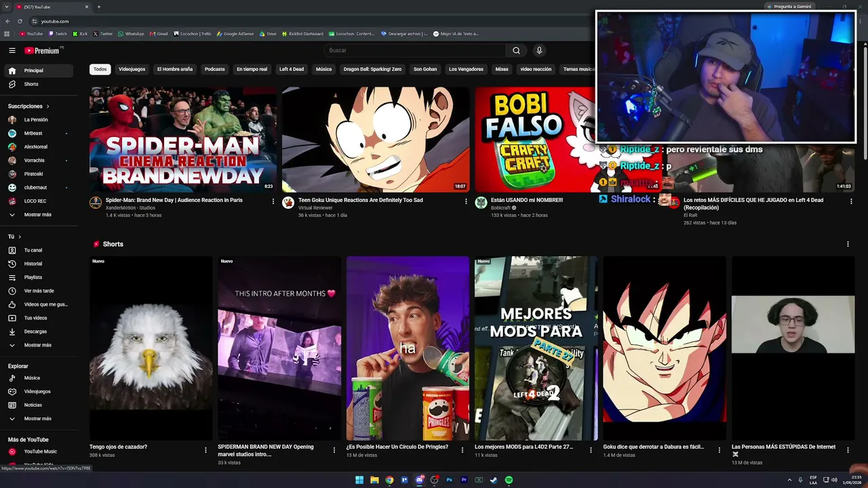Open the Drive bookmark
Image resolution: width=868 pixels, height=488 pixels.
click(x=268, y=34)
